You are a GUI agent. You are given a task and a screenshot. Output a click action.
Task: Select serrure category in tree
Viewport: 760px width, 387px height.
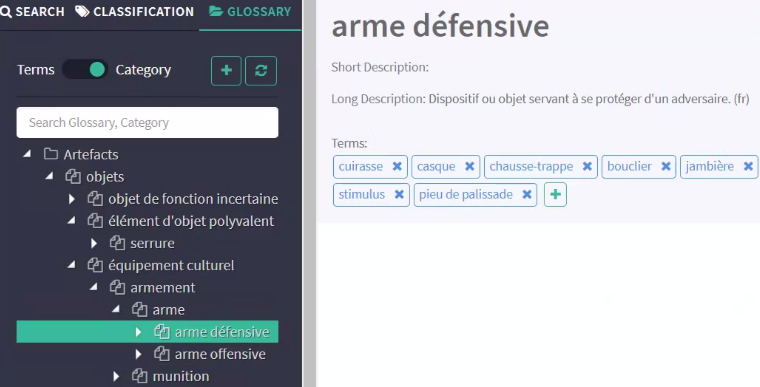152,243
